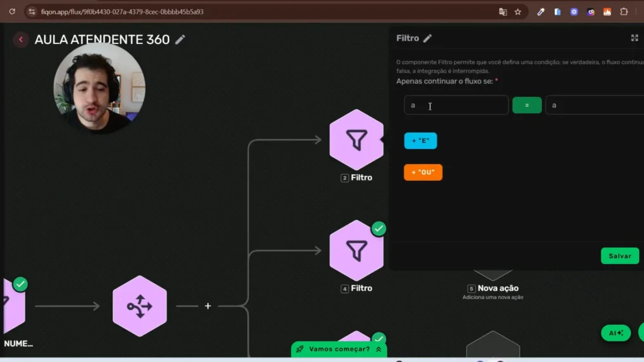Image resolution: width=644 pixels, height=362 pixels.
Task: Click the page URL in address bar
Action: coord(122,12)
